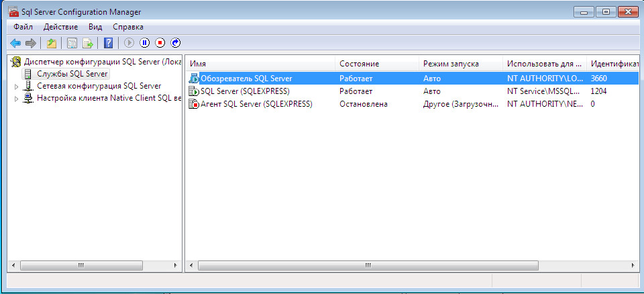644x294 pixels.
Task: Sort by the Состояние column header
Action: [x=377, y=64]
